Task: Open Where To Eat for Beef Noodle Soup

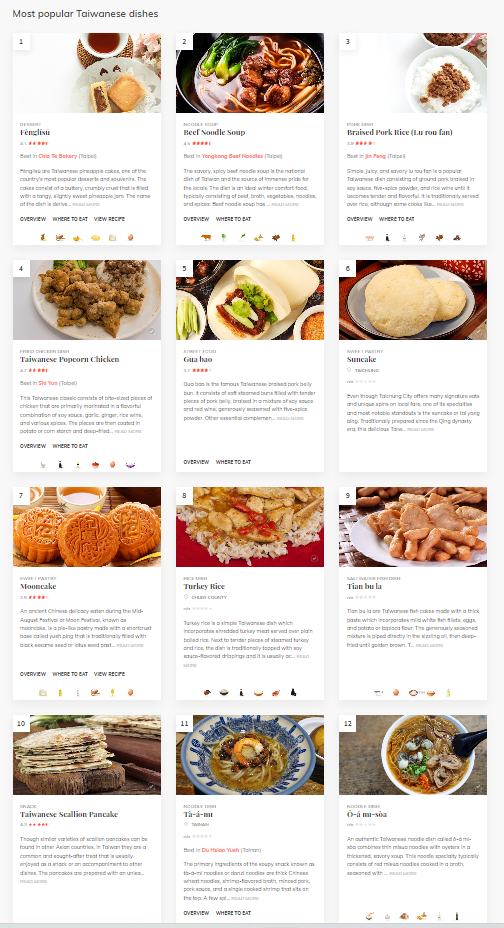Action: (233, 219)
